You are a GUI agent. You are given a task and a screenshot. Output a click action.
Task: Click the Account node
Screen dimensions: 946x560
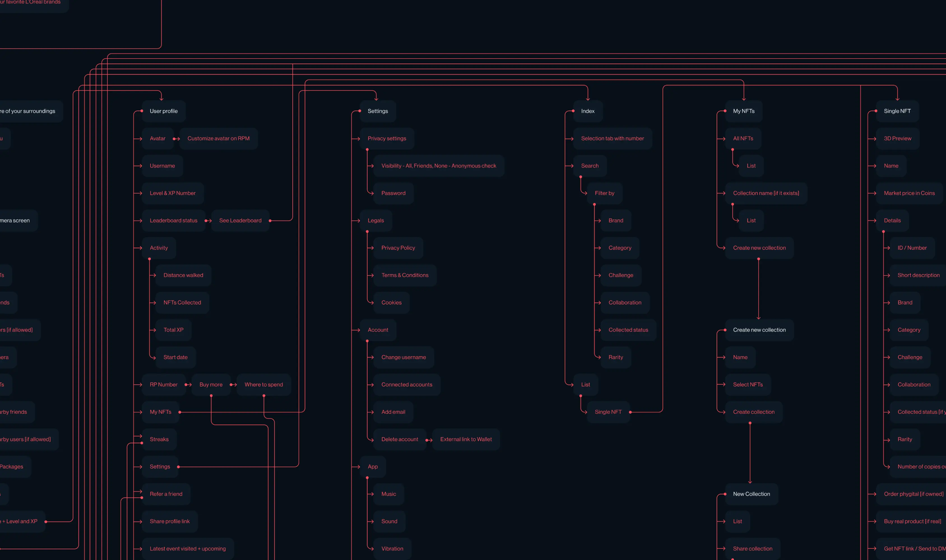coord(378,330)
